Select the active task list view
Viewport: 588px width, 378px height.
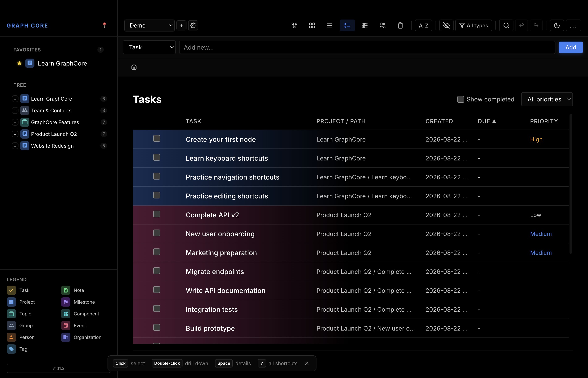tap(347, 26)
